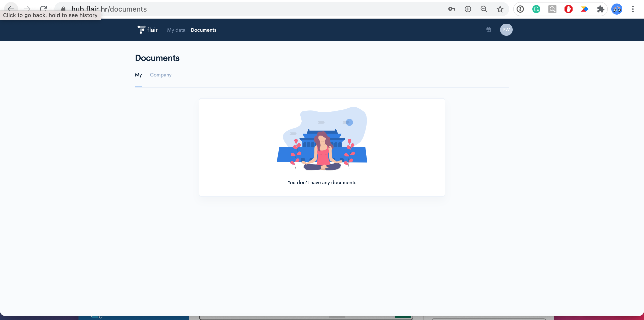Open the Chrome three-dot menu
This screenshot has height=320, width=644.
coord(633,9)
